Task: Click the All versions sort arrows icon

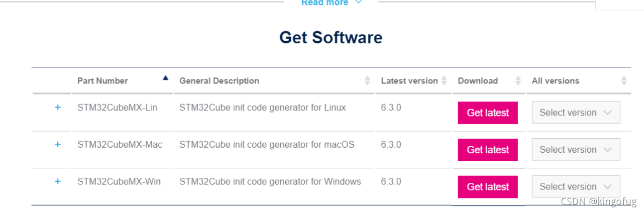Action: (624, 80)
